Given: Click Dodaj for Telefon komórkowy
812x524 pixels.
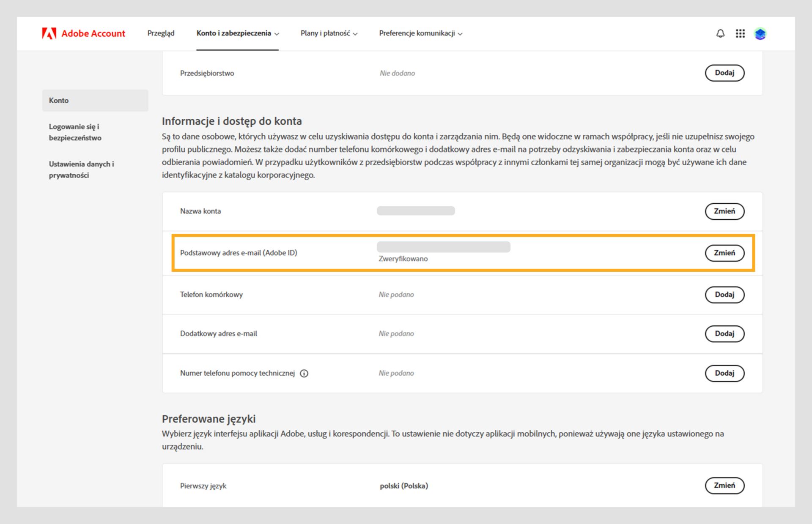Looking at the screenshot, I should click(x=724, y=295).
